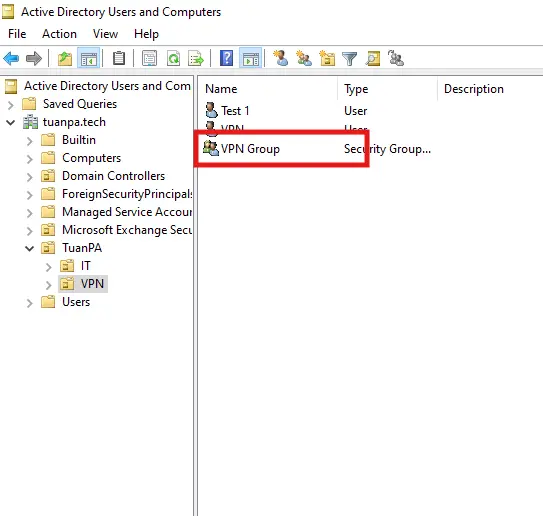Viewport: 543px width, 516px height.
Task: Select the TuanPA tree item label
Action: (x=82, y=248)
